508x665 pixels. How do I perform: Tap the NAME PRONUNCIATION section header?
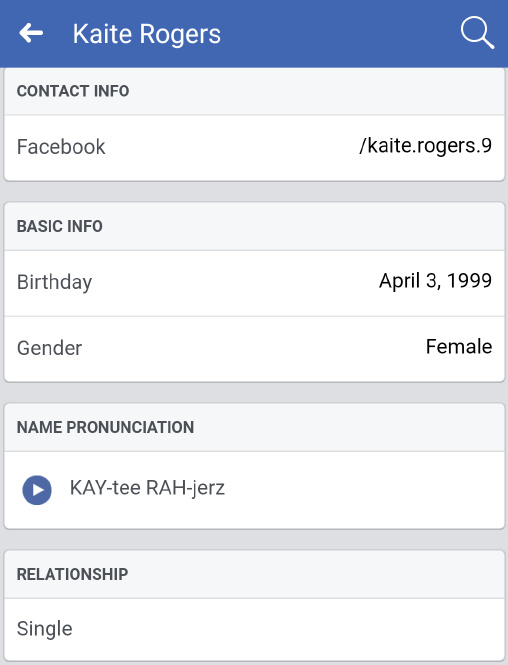105,427
